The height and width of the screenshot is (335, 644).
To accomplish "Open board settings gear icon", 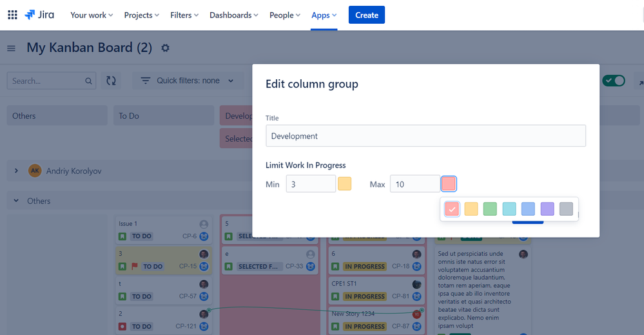I will point(165,48).
